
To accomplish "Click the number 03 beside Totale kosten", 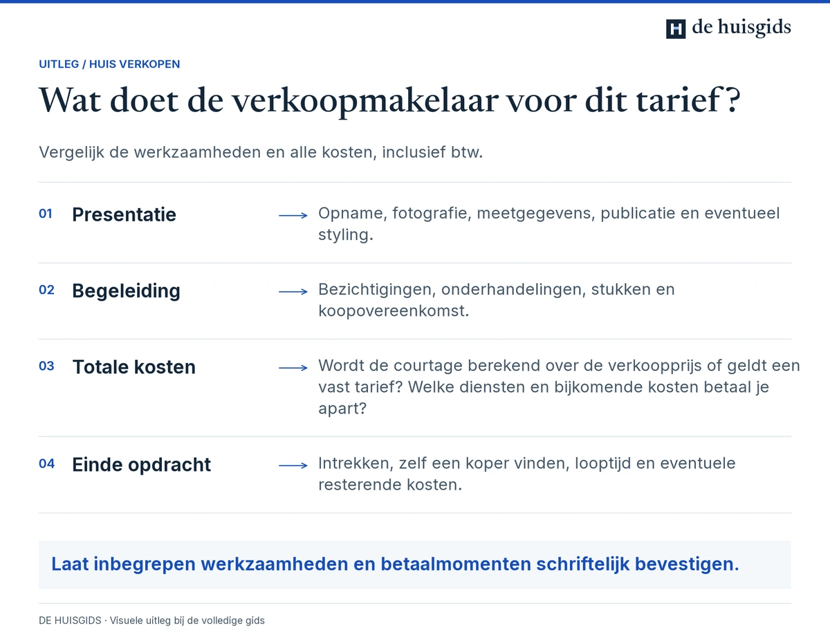I will pos(46,366).
